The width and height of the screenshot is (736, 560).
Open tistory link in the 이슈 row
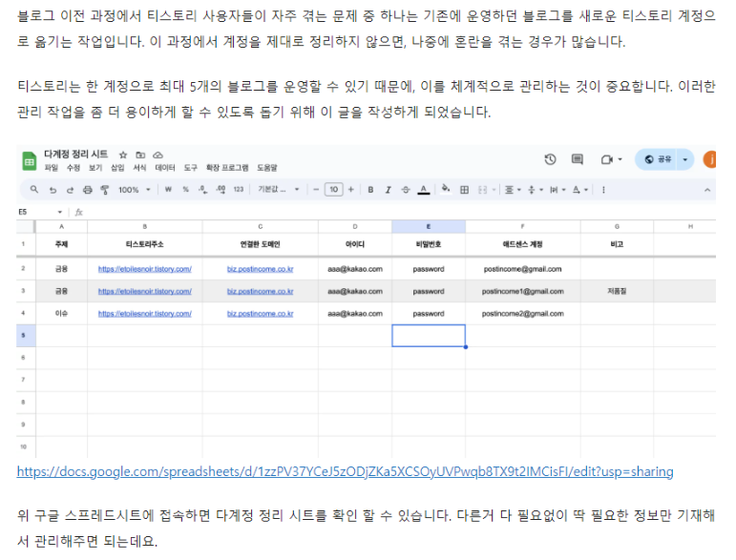pos(144,313)
